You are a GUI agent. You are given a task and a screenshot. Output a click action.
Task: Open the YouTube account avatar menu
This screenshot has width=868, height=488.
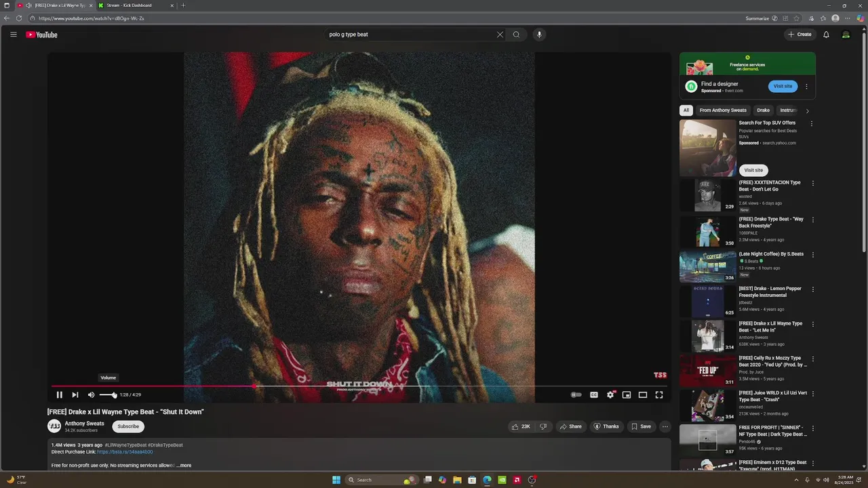[846, 35]
